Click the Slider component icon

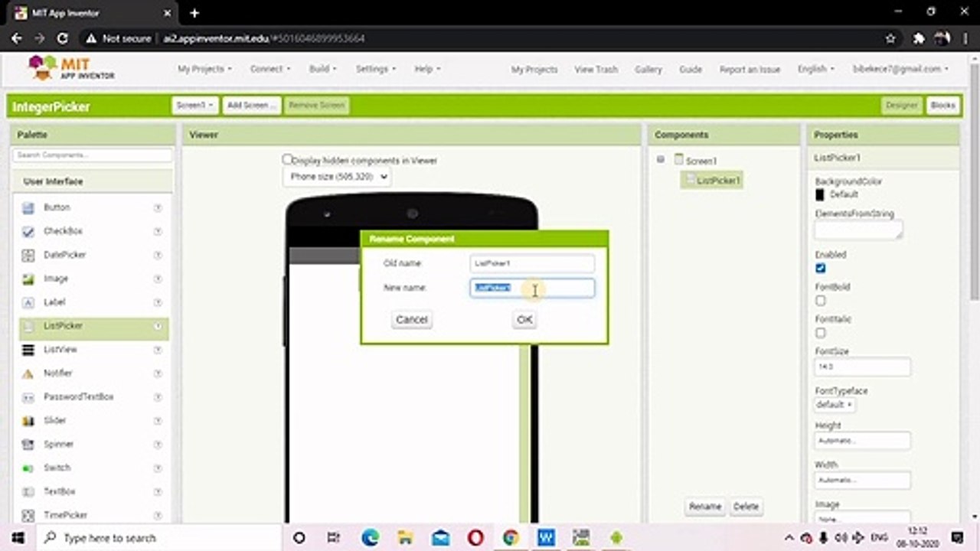[28, 421]
